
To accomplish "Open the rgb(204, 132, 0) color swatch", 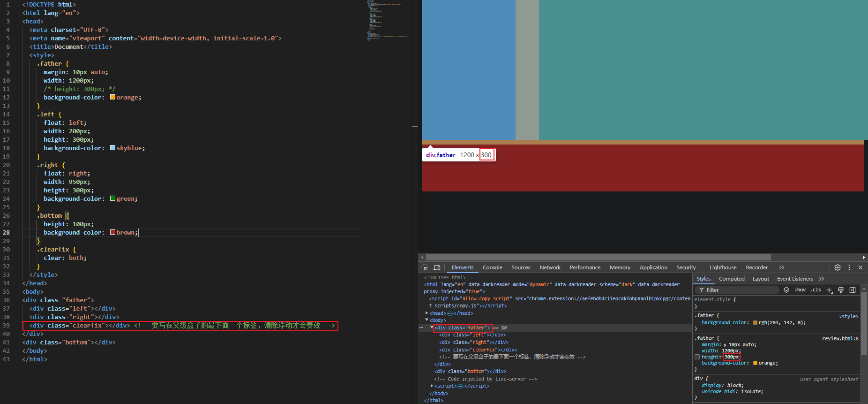I will point(755,323).
